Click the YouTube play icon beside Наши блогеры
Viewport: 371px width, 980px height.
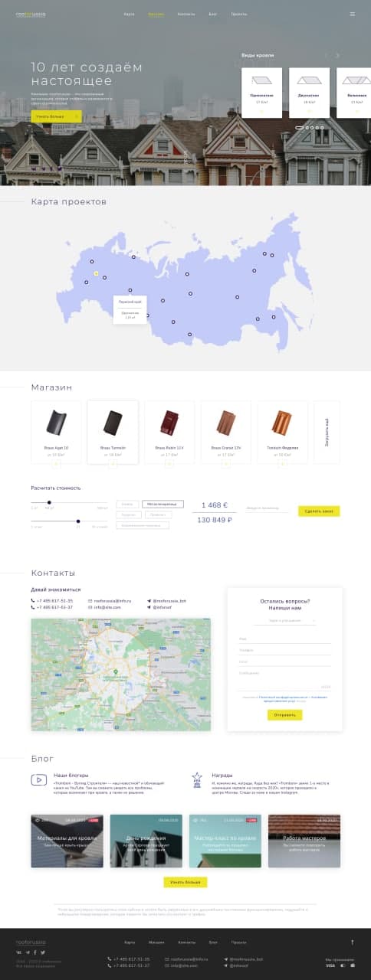click(39, 780)
